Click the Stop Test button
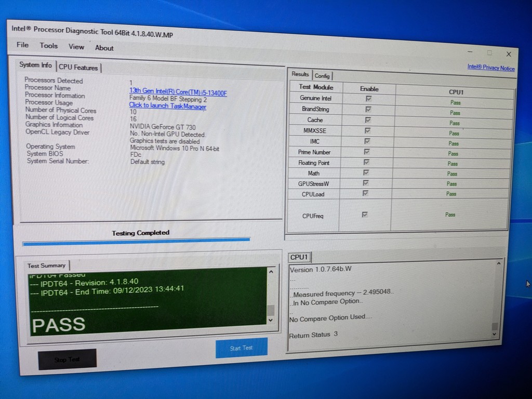Image resolution: width=532 pixels, height=399 pixels. point(67,360)
